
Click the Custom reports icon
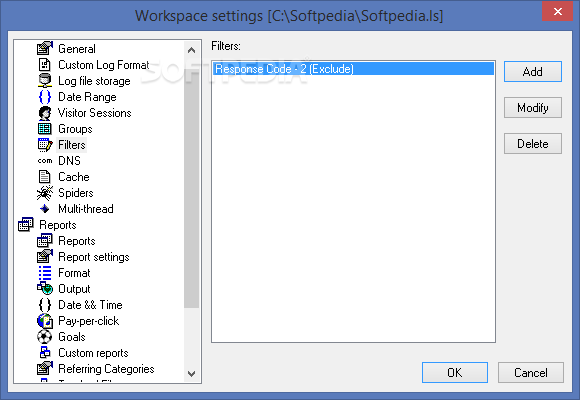45,353
